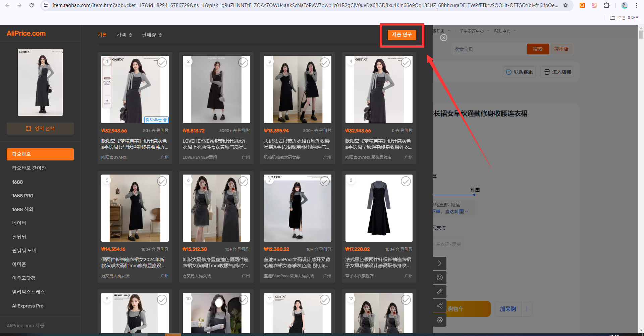
Task: Open site information icon in address bar
Action: click(46, 5)
